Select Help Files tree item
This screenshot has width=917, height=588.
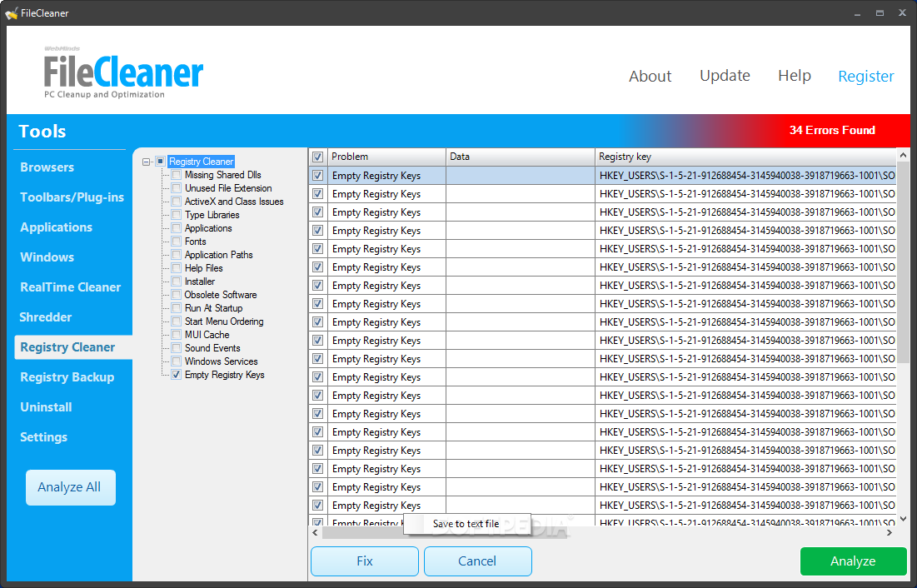coord(203,268)
